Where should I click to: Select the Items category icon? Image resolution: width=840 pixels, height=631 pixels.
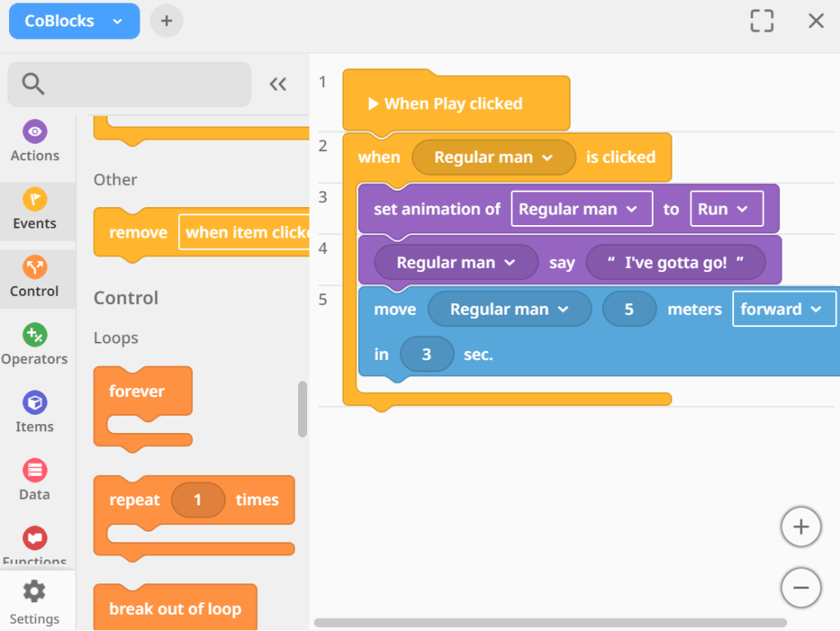pos(34,403)
